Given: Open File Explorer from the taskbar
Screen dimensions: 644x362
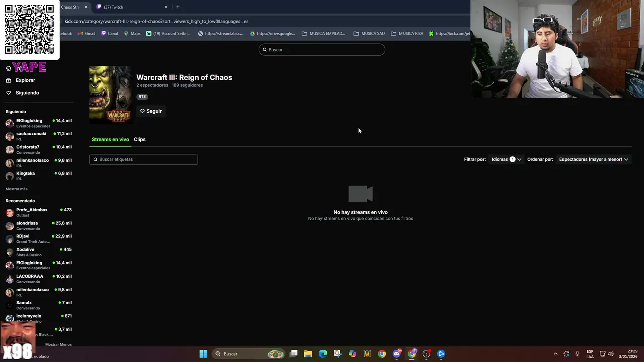Looking at the screenshot, I should tap(308, 354).
